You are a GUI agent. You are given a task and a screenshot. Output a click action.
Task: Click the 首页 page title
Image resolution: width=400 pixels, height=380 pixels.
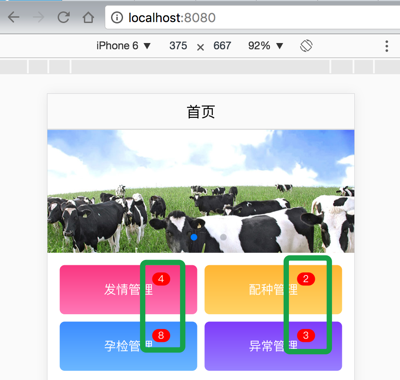[x=201, y=112]
